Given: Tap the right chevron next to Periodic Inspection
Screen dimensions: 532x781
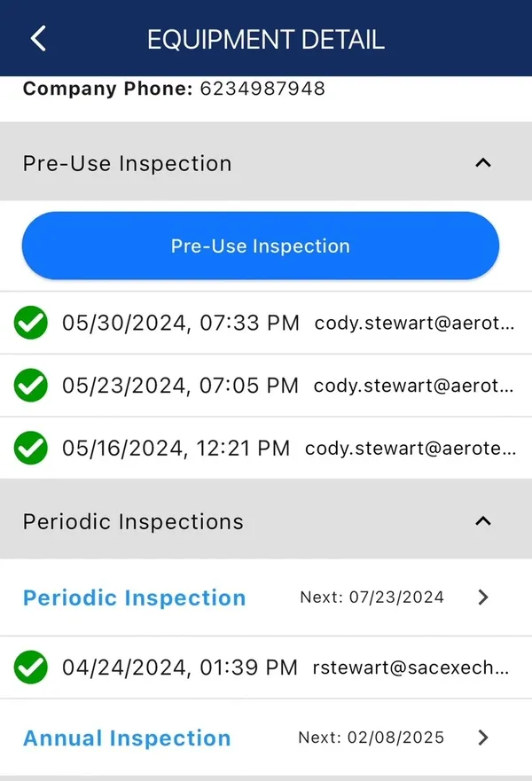Looking at the screenshot, I should pos(482,597).
